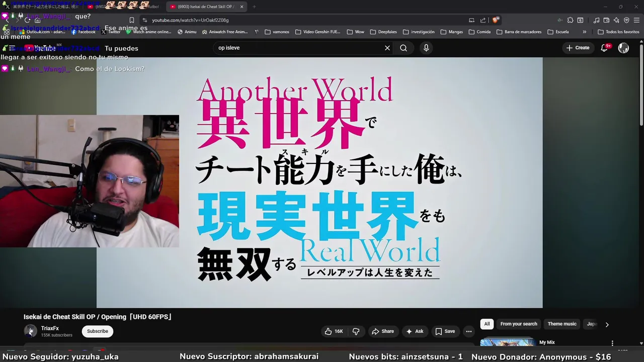Viewport: 644px width, 362px height.
Task: Open the browser main hamburger menu
Action: click(x=636, y=20)
